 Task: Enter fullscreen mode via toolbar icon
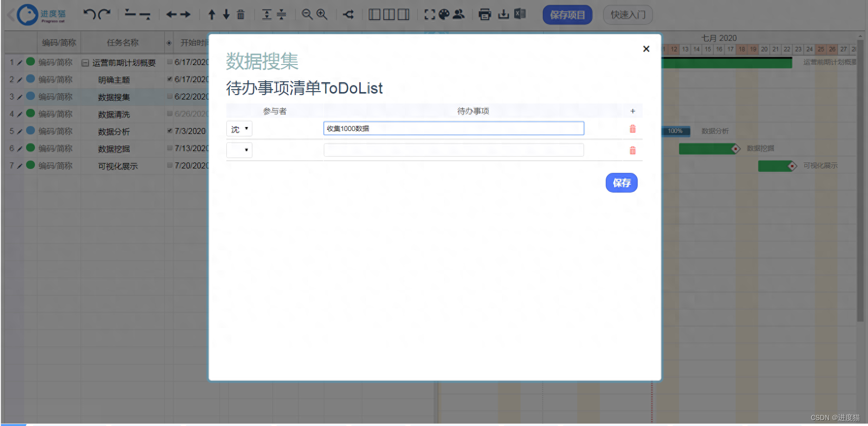tap(430, 14)
